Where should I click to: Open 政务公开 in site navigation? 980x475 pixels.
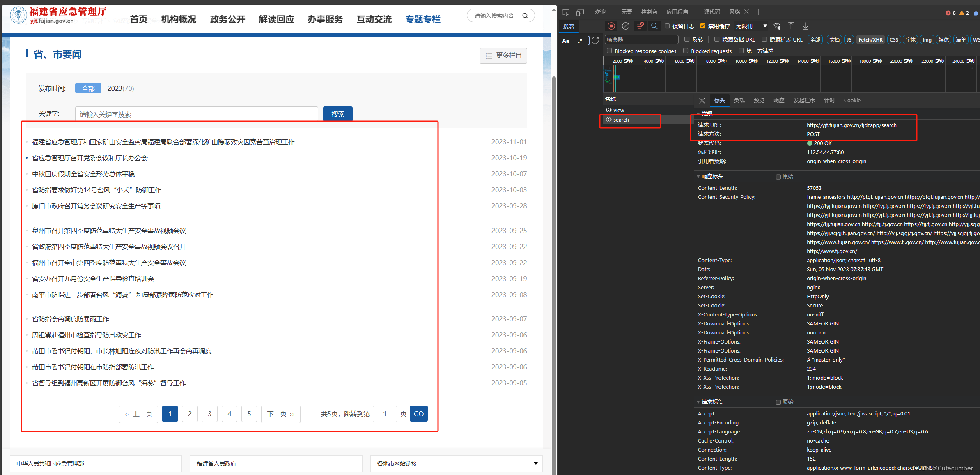pyautogui.click(x=227, y=19)
